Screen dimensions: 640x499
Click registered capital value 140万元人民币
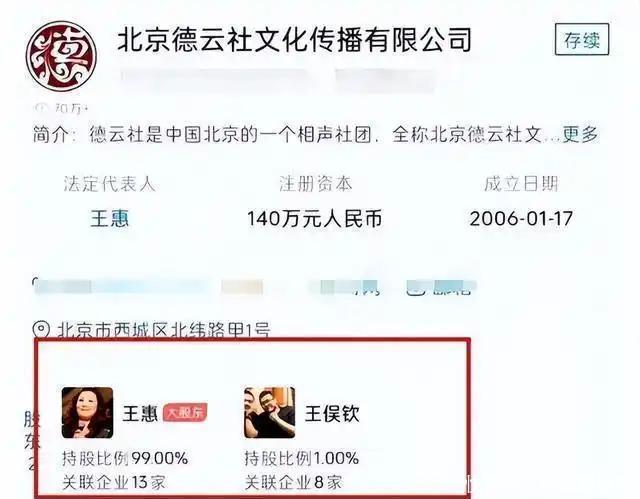[315, 219]
